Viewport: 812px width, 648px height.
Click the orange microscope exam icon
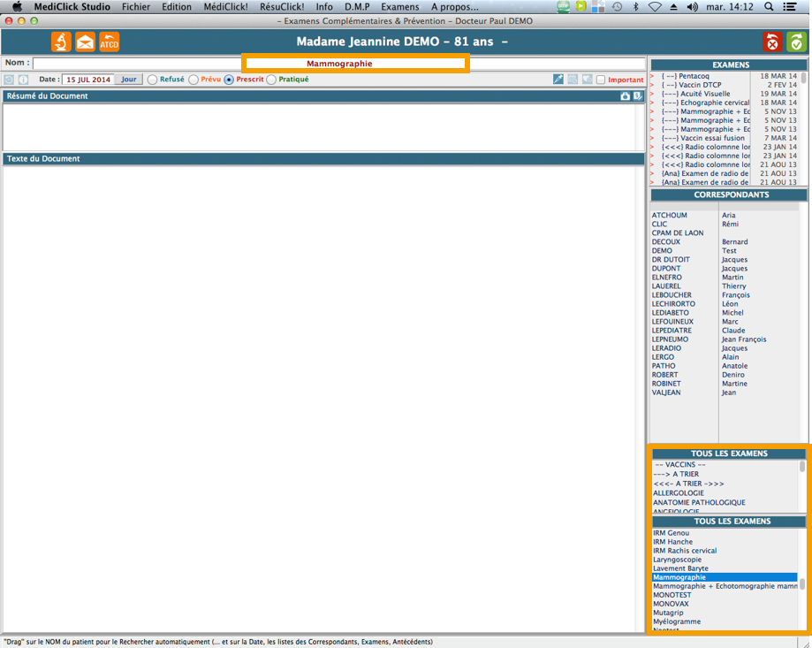(61, 42)
